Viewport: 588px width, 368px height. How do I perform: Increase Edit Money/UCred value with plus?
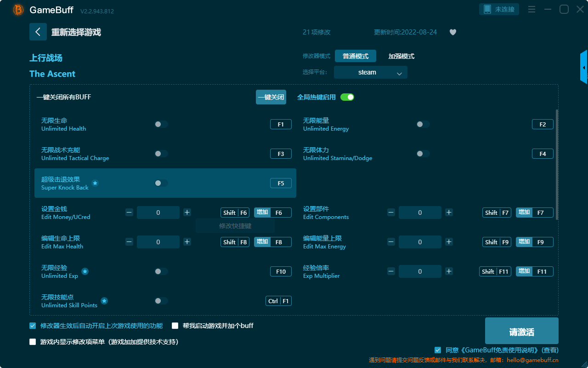(x=187, y=213)
